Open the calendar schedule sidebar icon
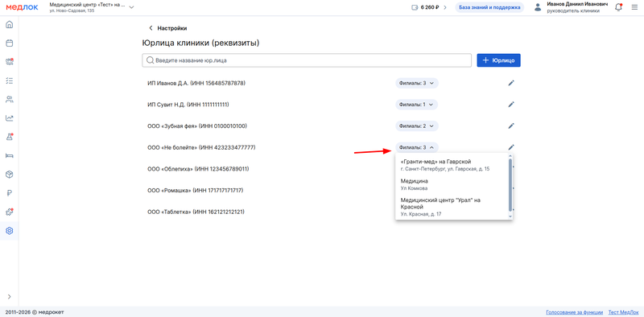Viewport: 644px width, 317px height. tap(9, 43)
